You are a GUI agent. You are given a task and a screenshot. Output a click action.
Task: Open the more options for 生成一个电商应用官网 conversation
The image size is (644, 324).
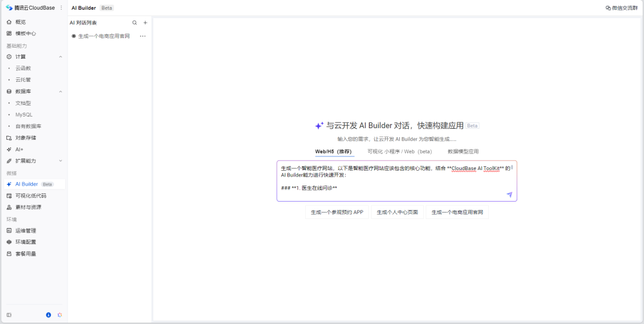pyautogui.click(x=142, y=36)
